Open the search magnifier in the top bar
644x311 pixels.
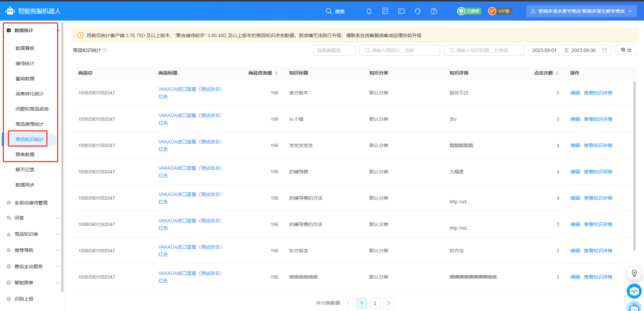click(329, 11)
